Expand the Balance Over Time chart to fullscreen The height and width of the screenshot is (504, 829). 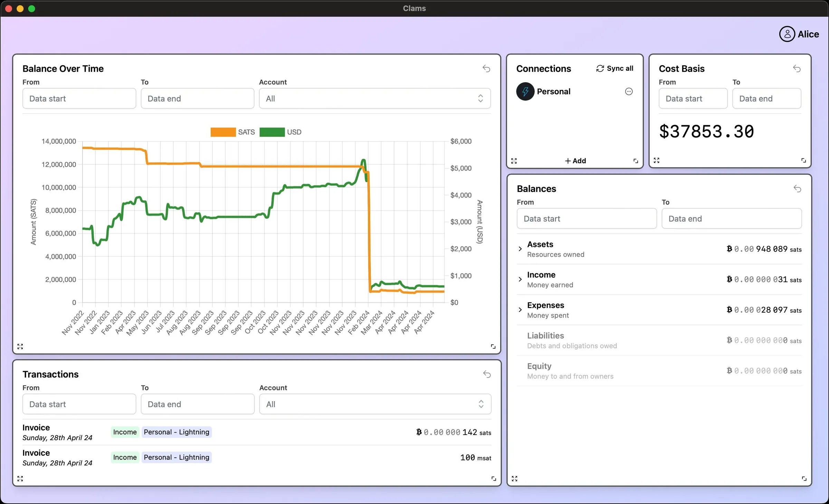[x=20, y=346]
